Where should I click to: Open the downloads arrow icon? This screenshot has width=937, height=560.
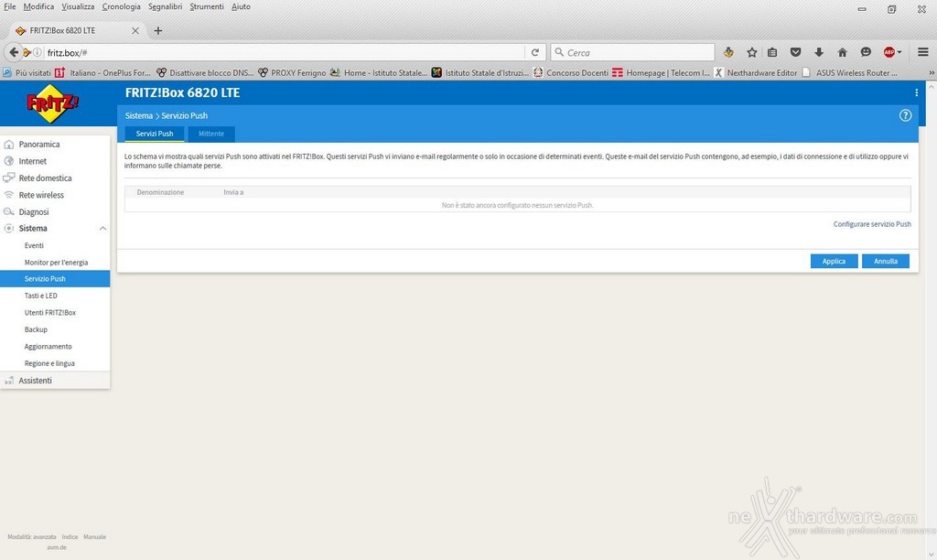pos(819,52)
